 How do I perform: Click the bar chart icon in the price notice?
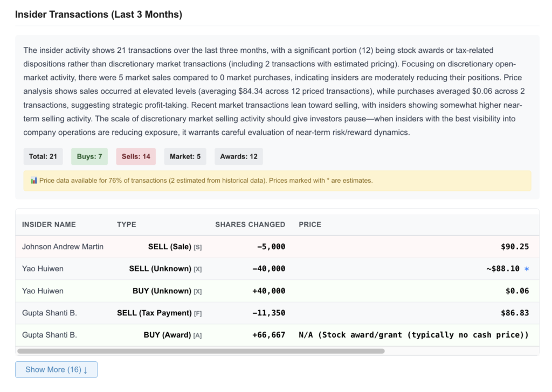coord(34,180)
